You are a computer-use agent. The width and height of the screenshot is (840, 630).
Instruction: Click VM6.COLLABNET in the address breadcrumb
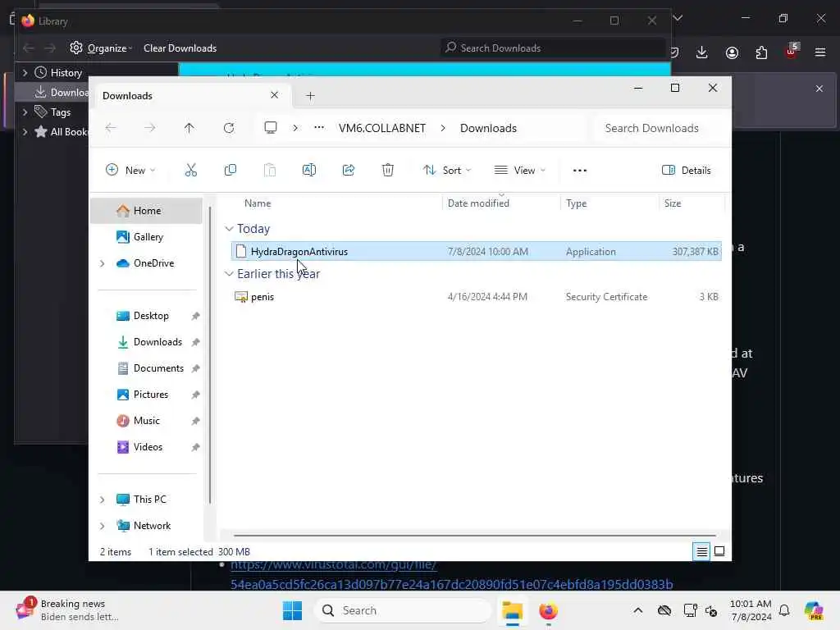point(382,128)
